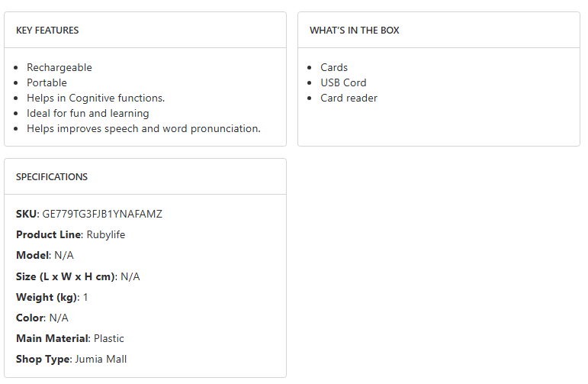This screenshot has width=588, height=384.
Task: Click the Main Material Plastic row
Action: [x=70, y=338]
